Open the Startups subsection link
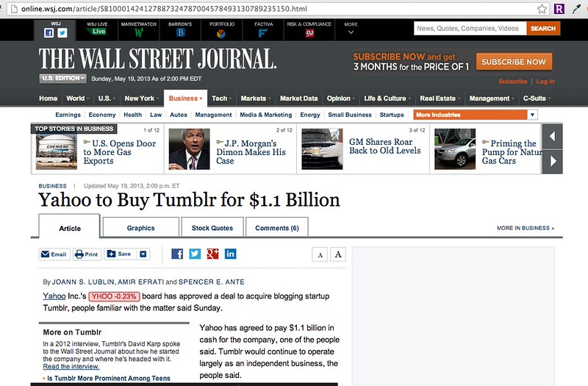 pyautogui.click(x=392, y=115)
